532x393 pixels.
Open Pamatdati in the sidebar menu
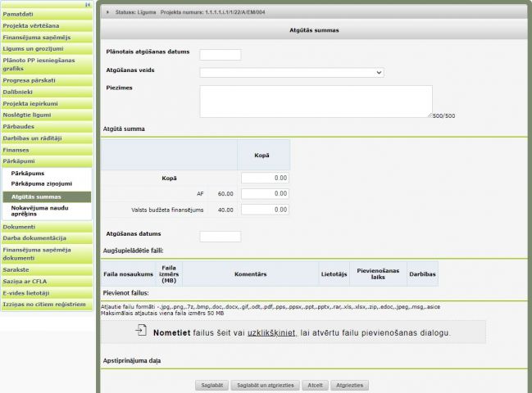coord(19,15)
